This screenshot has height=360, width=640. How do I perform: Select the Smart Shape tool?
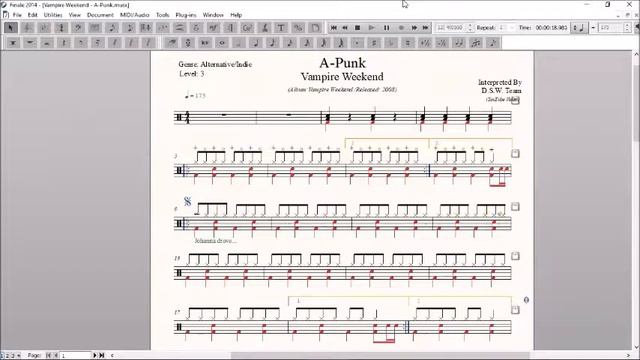(180, 28)
